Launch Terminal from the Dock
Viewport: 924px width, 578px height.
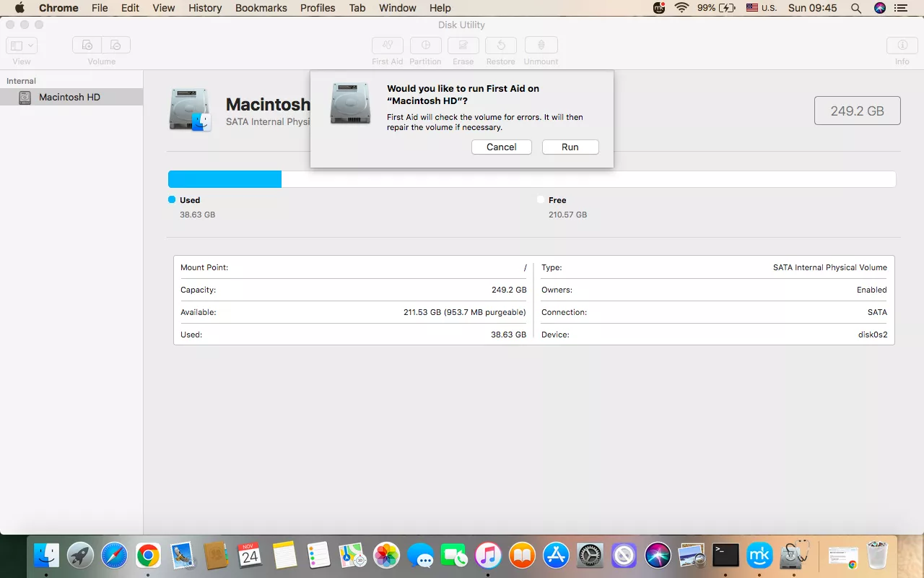(x=725, y=555)
